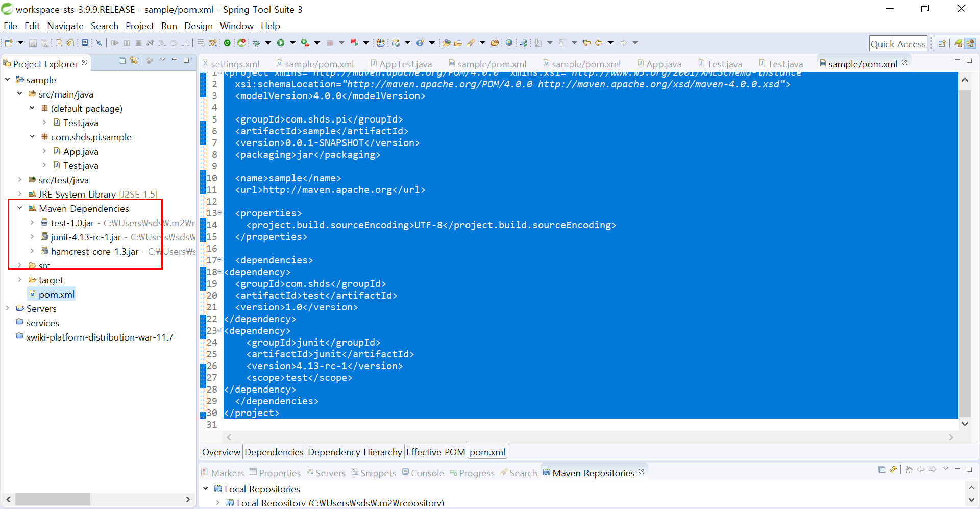The height and width of the screenshot is (509, 980).
Task: Toggle fold marker at line 17 dependencies
Action: coord(220,260)
